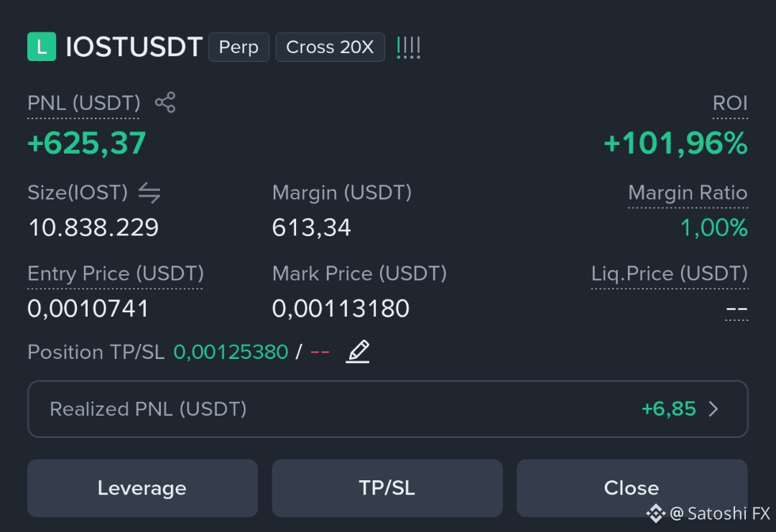The image size is (776, 532).
Task: Edit Position TP/SL pencil icon
Action: [357, 352]
